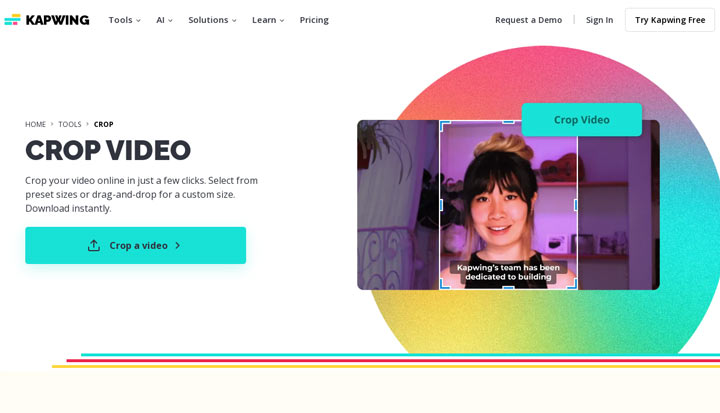Click the bottom-center crop handle

pyautogui.click(x=508, y=288)
